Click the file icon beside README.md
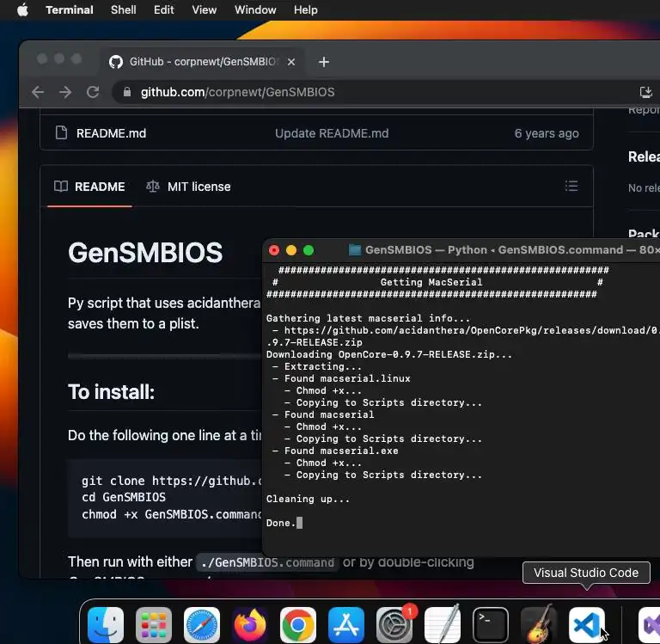Image resolution: width=660 pixels, height=644 pixels. (x=62, y=132)
